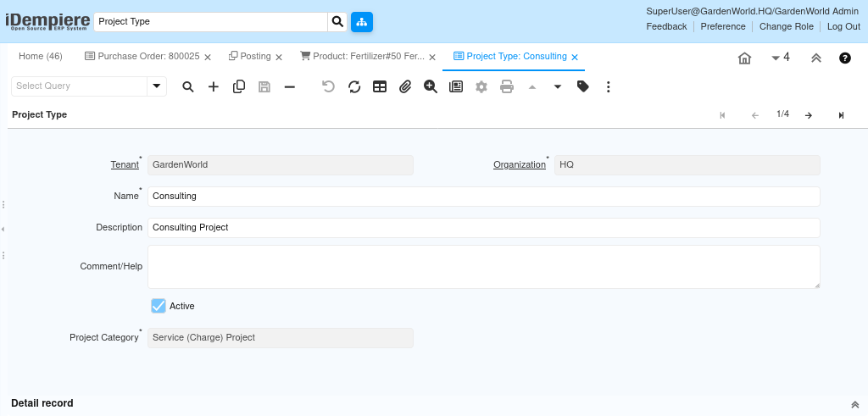Image resolution: width=868 pixels, height=416 pixels.
Task: Toggle grid view in the toolbar
Action: [380, 86]
